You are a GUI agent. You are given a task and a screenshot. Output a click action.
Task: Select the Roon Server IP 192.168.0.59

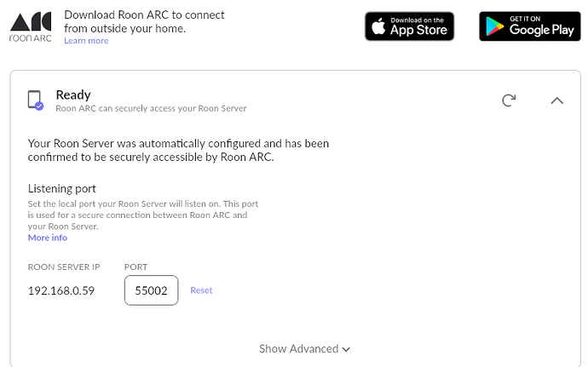(61, 290)
